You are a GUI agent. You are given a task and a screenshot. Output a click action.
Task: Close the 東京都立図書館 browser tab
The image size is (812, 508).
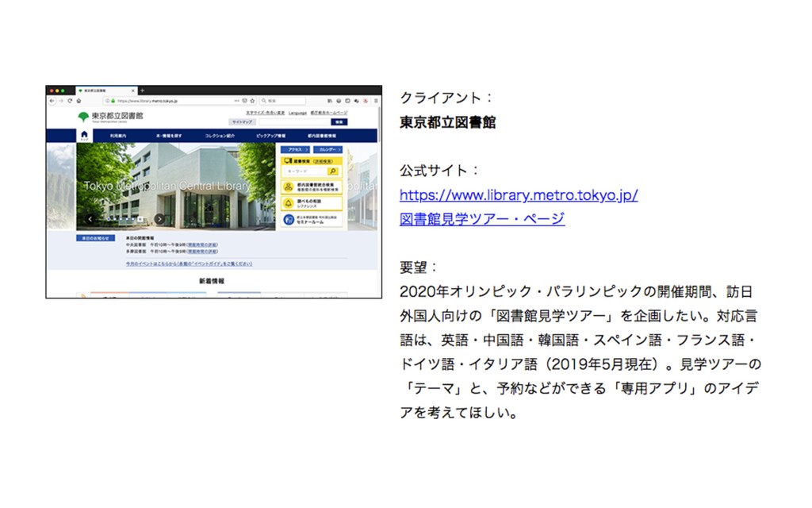click(133, 90)
